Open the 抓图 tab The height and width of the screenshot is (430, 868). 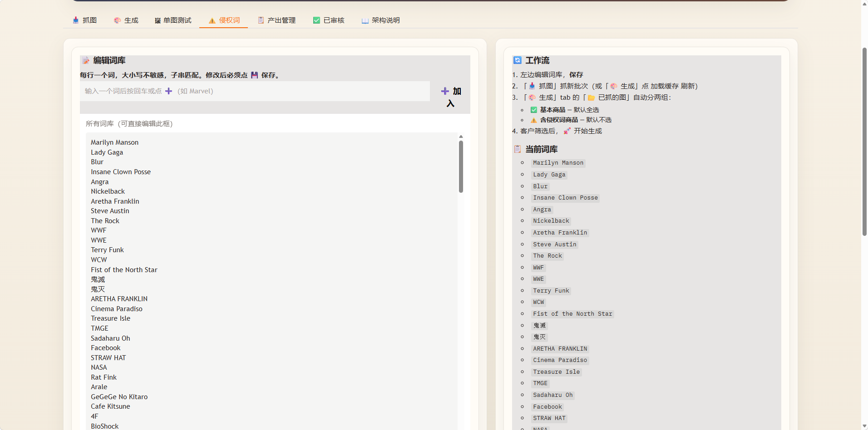84,20
